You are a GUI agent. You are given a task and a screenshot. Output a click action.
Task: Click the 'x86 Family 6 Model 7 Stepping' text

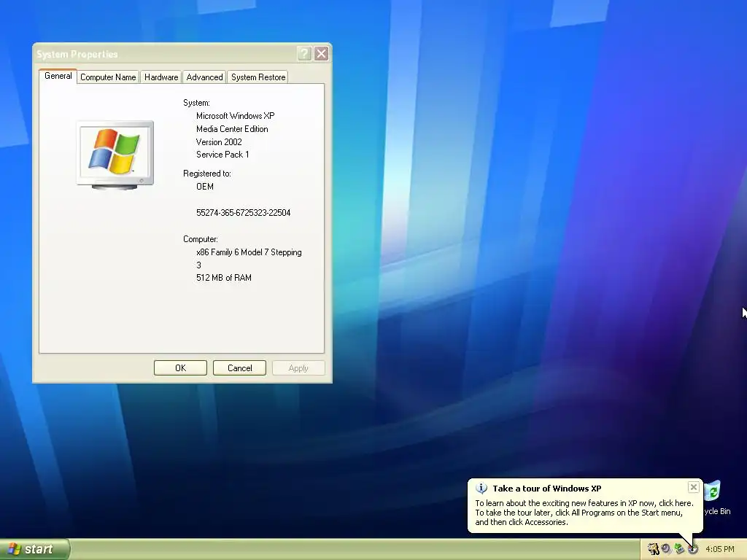pos(249,252)
